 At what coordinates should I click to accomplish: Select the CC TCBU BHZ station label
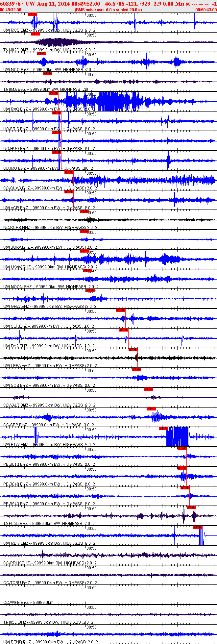(17, 583)
